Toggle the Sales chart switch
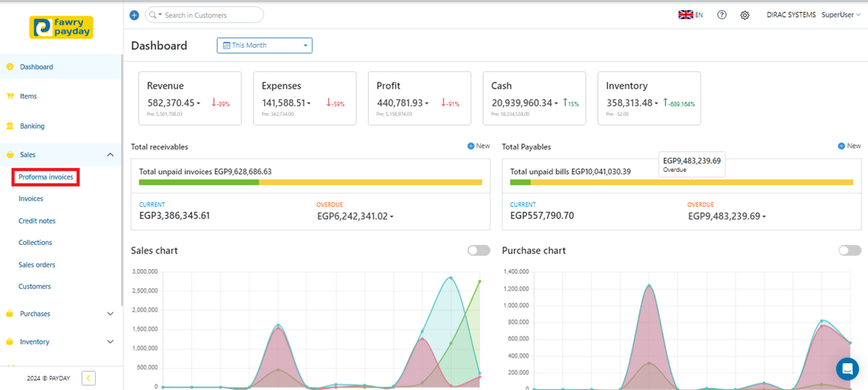 478,250
